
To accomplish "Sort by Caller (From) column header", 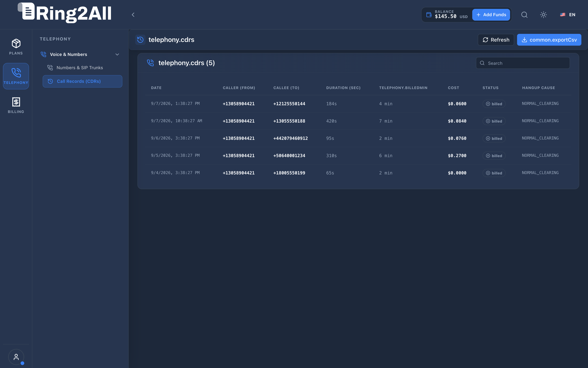I will point(239,88).
